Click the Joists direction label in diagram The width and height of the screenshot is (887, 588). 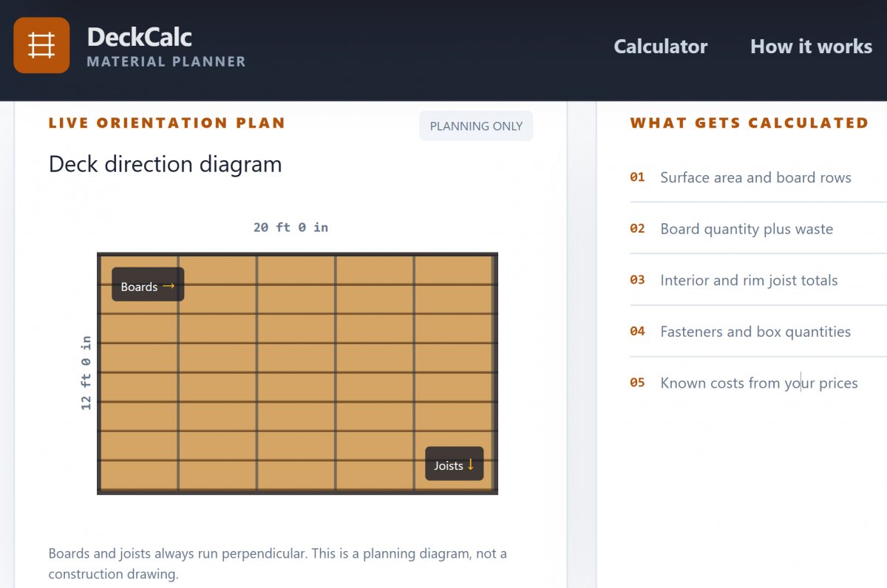pos(454,464)
